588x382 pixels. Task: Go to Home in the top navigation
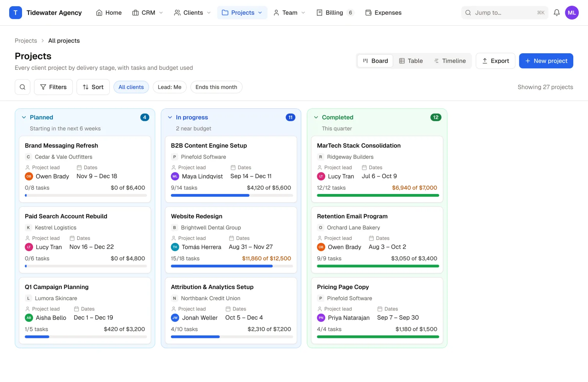(x=109, y=12)
